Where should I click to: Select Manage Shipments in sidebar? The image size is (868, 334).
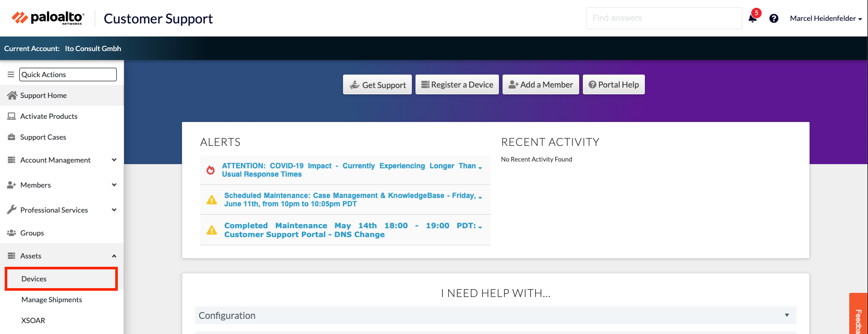tap(52, 300)
